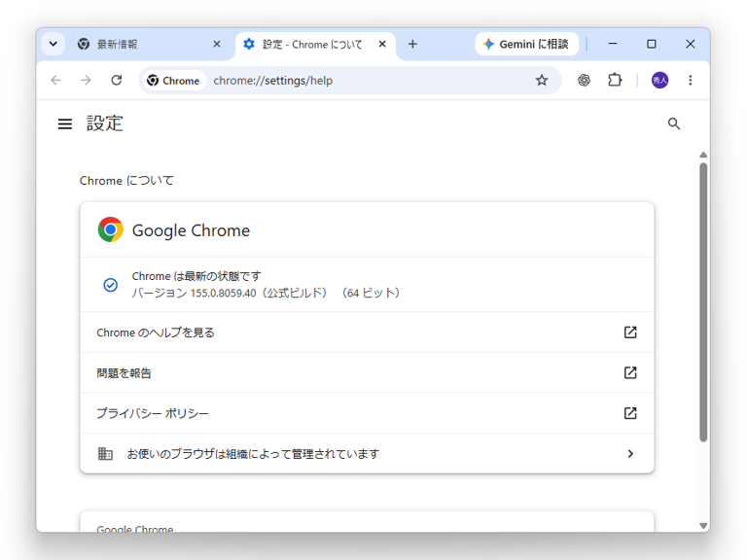Image resolution: width=747 pixels, height=560 pixels.
Task: Go back with the back arrow
Action: point(56,80)
